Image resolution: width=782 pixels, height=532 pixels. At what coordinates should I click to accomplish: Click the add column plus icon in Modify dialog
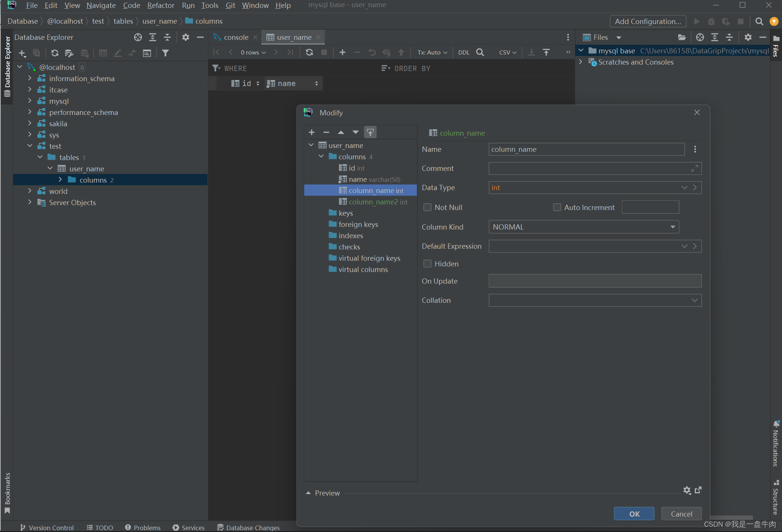point(312,132)
